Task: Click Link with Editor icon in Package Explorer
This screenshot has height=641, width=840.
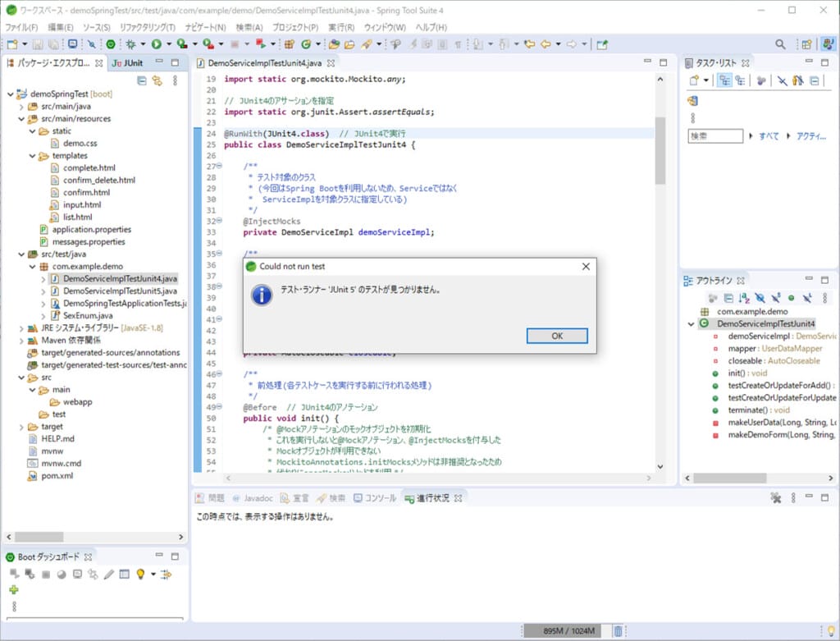Action: click(157, 81)
